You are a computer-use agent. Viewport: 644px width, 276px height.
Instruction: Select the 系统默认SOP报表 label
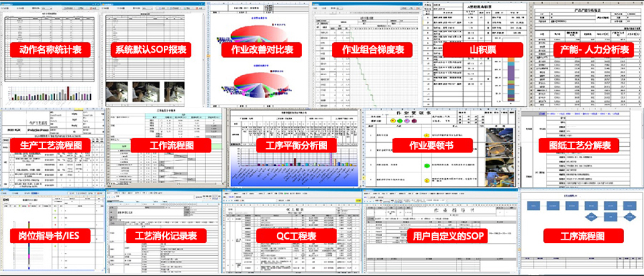click(151, 50)
